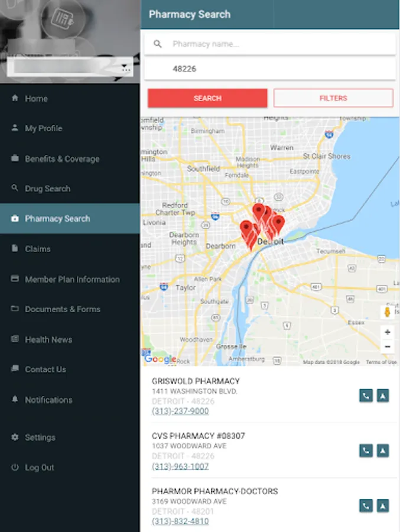
Task: Click Southfield label on the map
Action: point(203,168)
